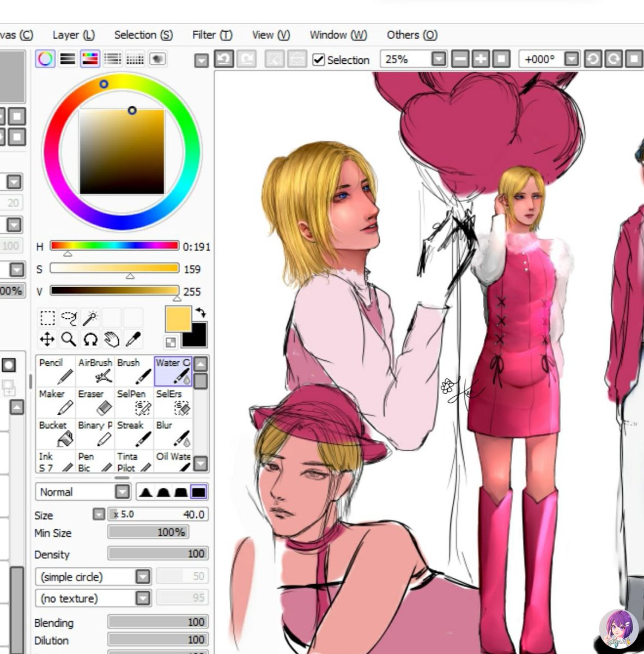
Task: Click the reset zoom square button
Action: coord(501,59)
